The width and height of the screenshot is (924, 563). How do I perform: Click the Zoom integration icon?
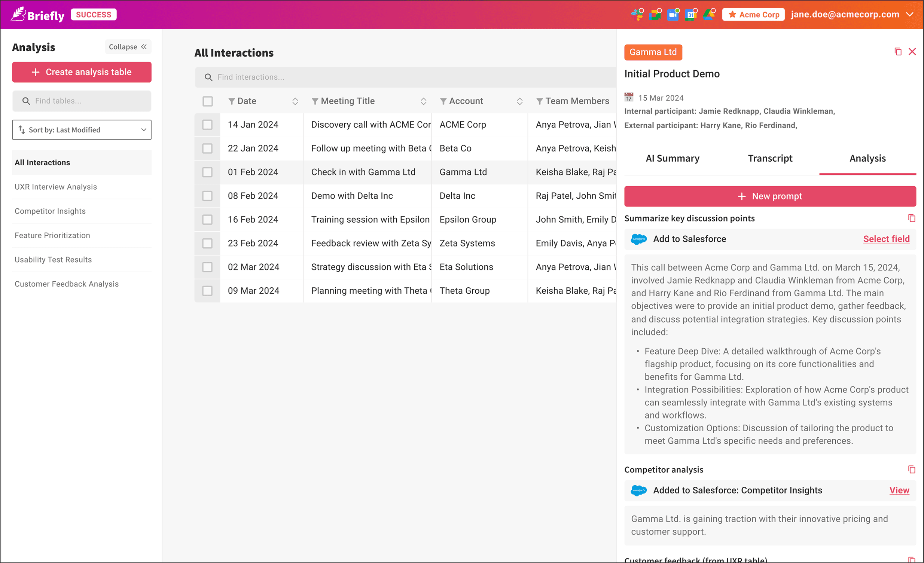(x=673, y=15)
